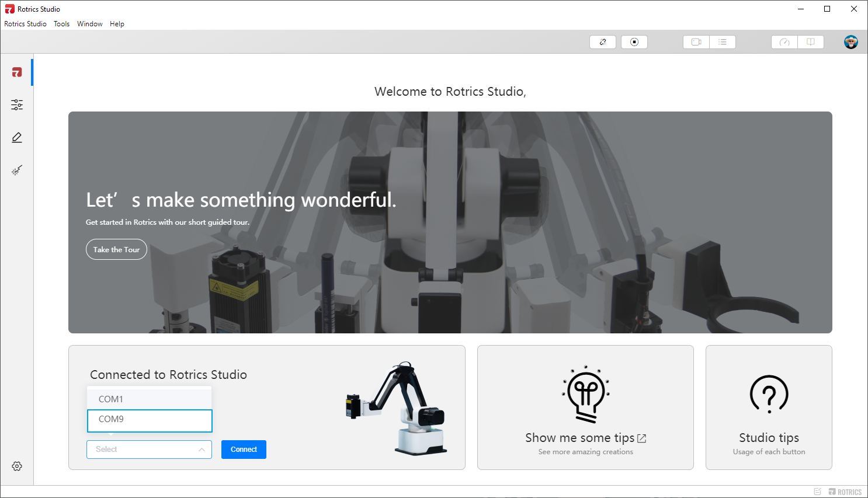Screen dimensions: 868x498
Task: Open the book icon in toolbar
Action: [811, 42]
